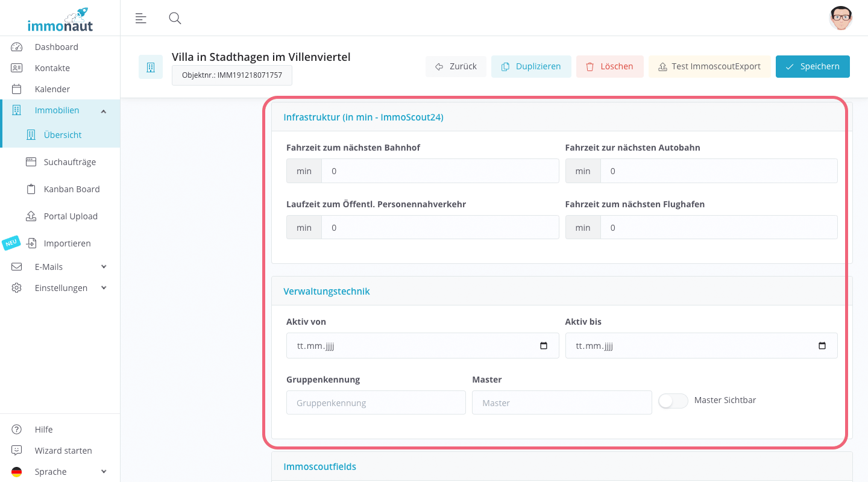Click the Speichern button
The width and height of the screenshot is (868, 482).
pos(813,66)
